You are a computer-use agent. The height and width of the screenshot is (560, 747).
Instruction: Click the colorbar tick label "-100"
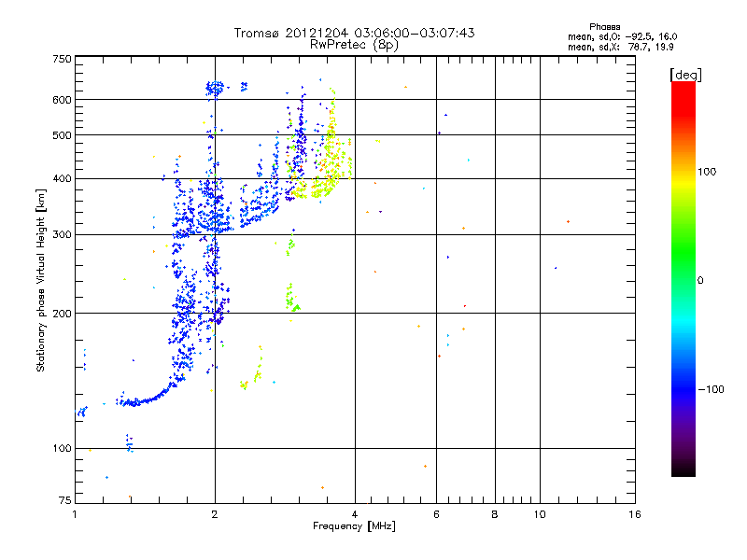711,389
